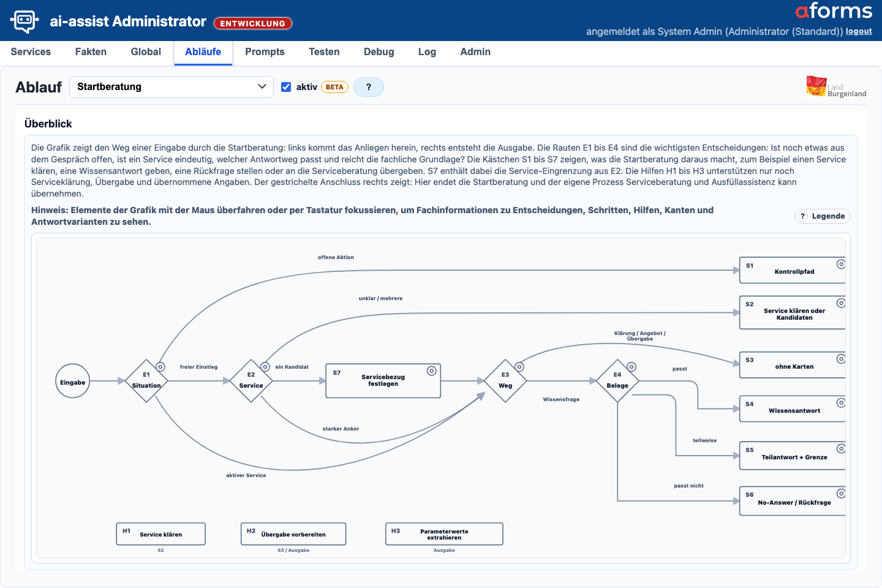
Task: Click the target icon on S4 Wissensantwort
Action: (x=841, y=403)
